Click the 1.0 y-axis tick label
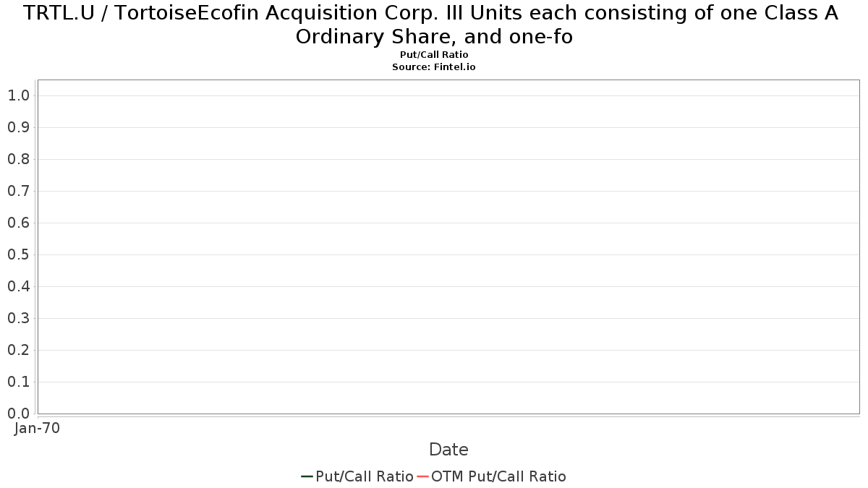The height and width of the screenshot is (488, 868). (18, 95)
